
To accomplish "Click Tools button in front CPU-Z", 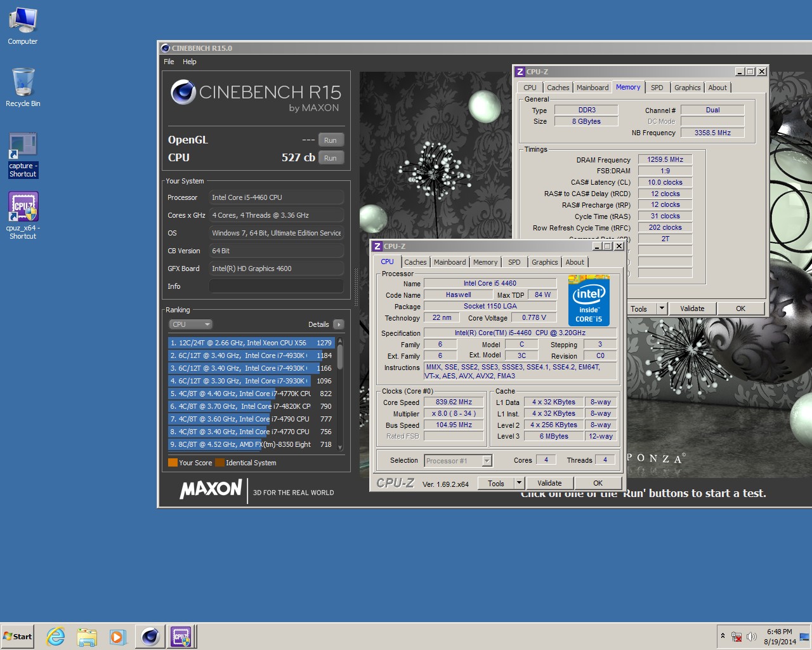I will click(496, 484).
